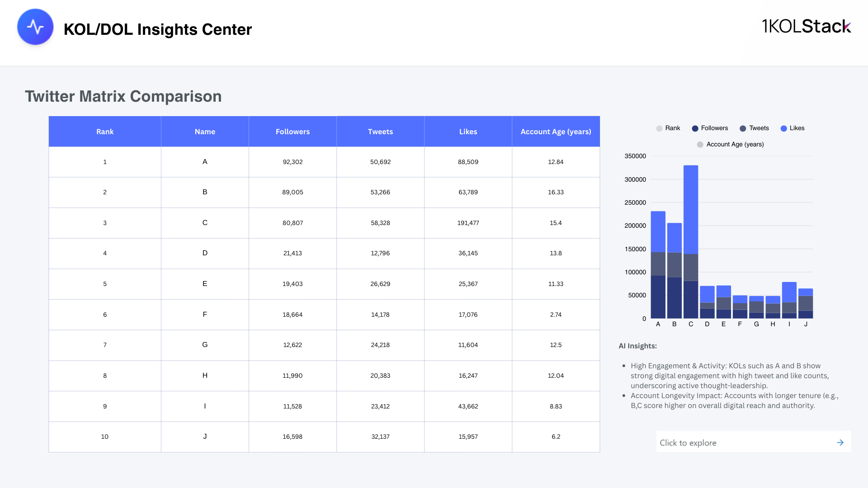The width and height of the screenshot is (868, 488).
Task: Click the Rank column header
Action: point(105,131)
